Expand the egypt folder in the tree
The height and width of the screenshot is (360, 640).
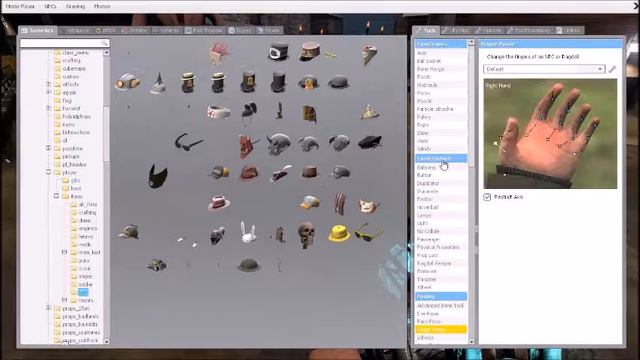49,92
